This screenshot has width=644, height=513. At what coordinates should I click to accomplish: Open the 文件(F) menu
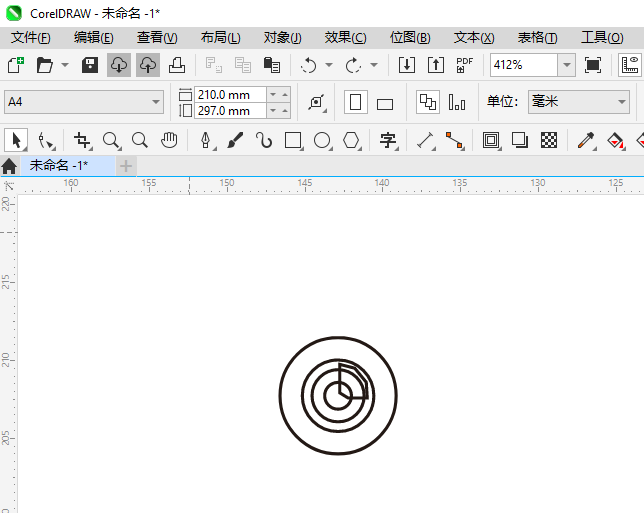click(x=30, y=37)
